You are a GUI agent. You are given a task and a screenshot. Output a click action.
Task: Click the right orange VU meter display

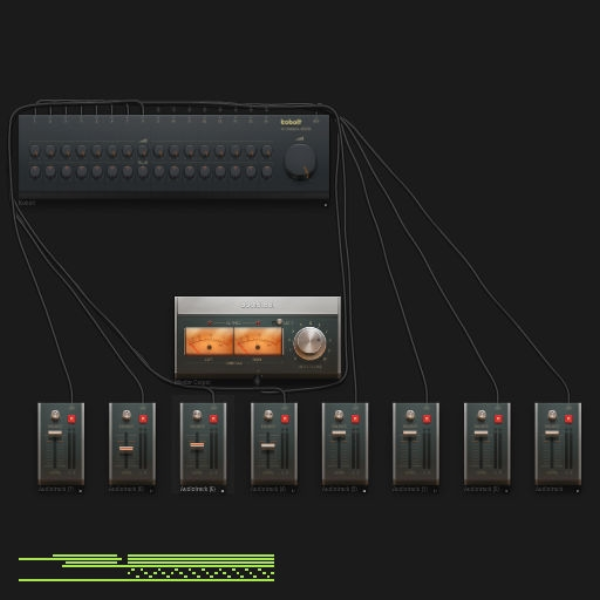tap(258, 341)
